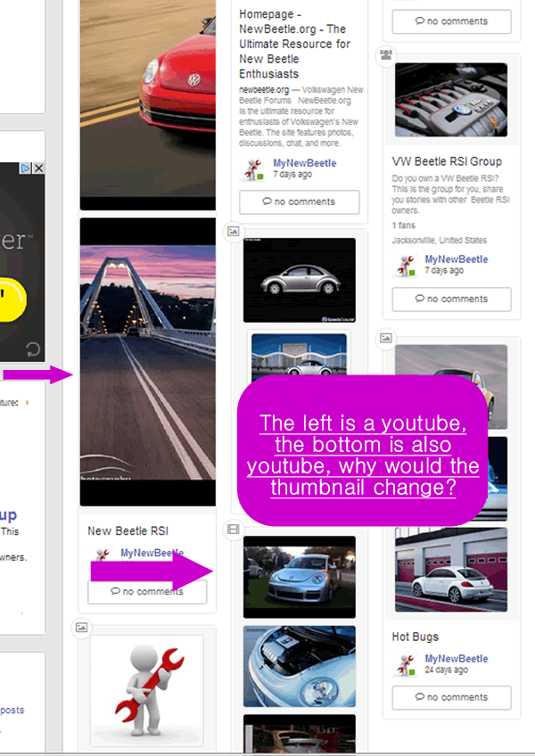Viewport: 535px width, 756px height.
Task: Open red Beetle driving photo
Action: [148, 103]
